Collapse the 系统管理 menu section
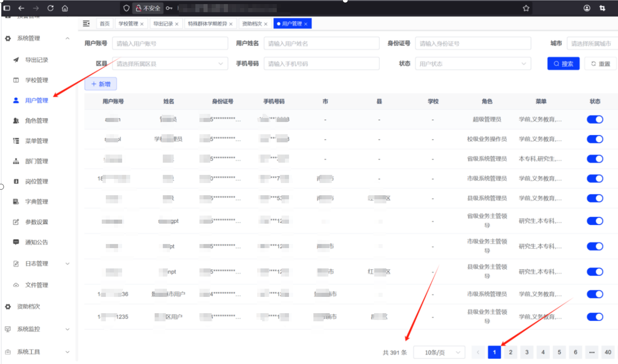Screen dimensions: 618x364 [67, 38]
